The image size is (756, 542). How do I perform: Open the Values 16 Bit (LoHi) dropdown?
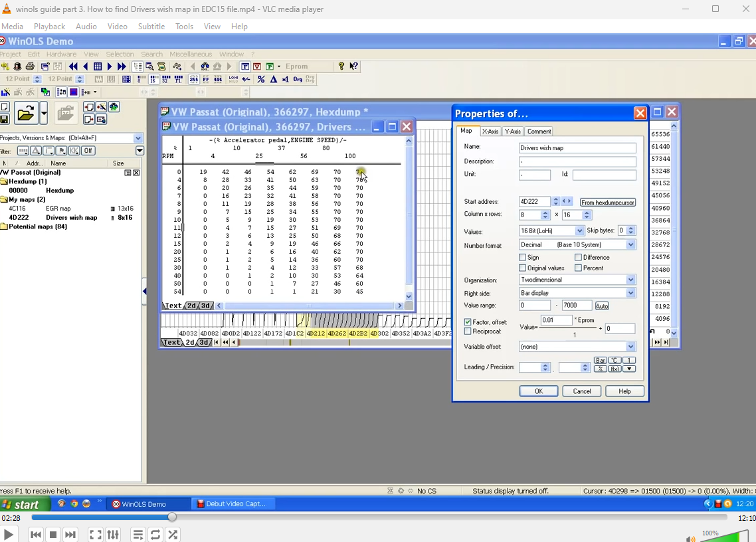click(x=579, y=231)
